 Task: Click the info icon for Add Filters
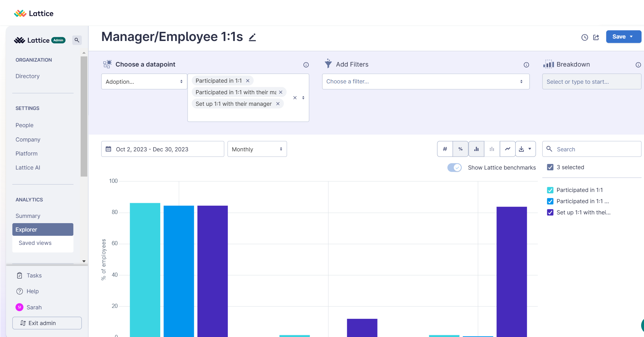526,65
